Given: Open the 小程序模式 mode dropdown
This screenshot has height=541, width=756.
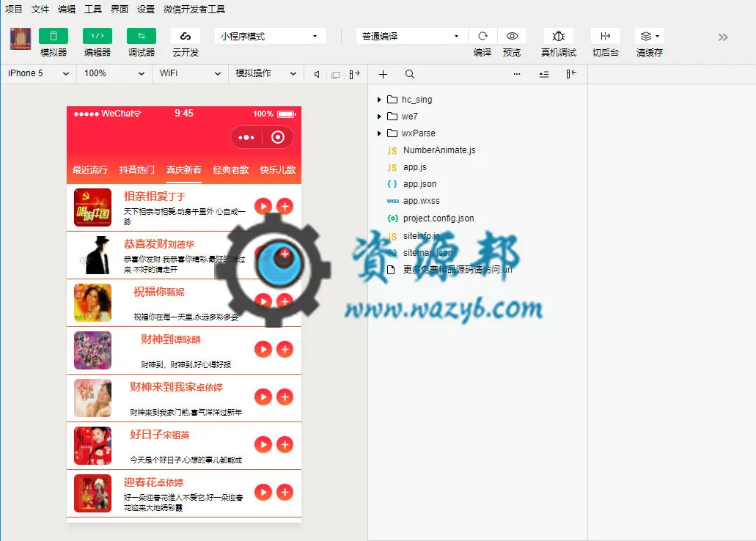Looking at the screenshot, I should click(x=270, y=36).
